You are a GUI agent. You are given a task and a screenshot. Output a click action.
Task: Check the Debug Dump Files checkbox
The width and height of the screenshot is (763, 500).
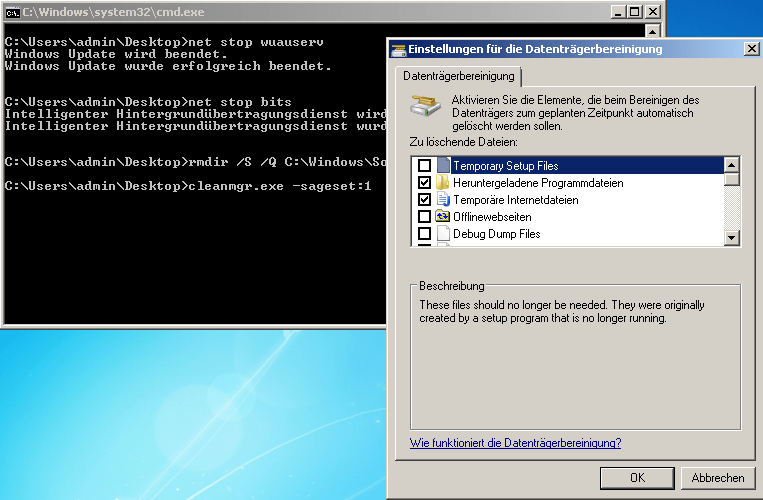(x=425, y=234)
